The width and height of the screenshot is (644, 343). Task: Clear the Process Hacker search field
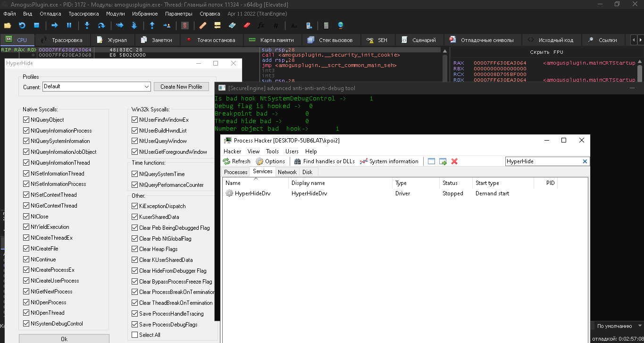pos(585,161)
